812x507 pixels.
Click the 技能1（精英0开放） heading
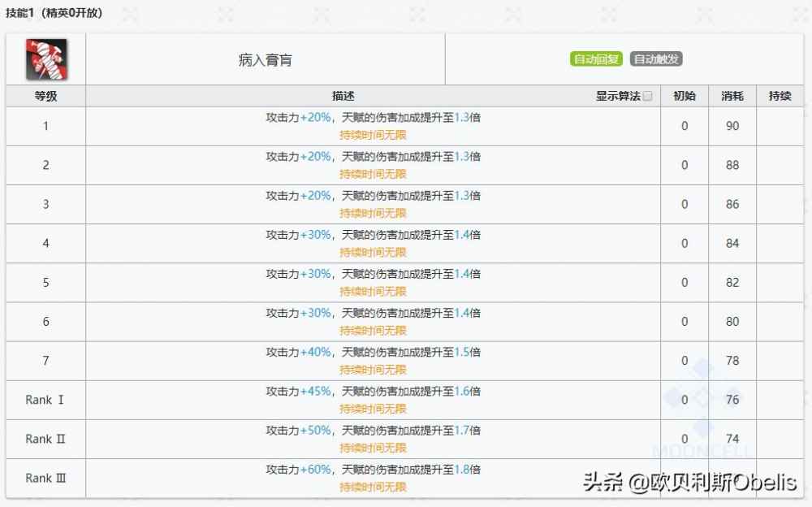tap(54, 13)
